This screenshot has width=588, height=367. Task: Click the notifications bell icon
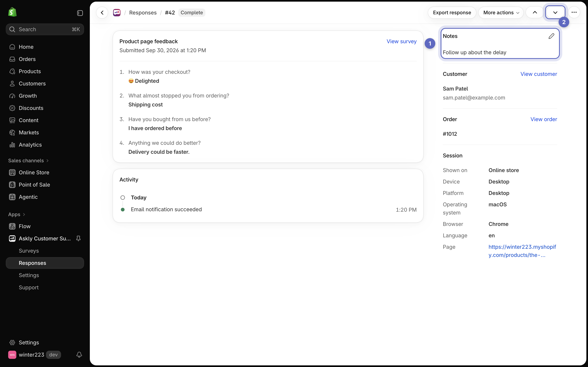pos(79,355)
